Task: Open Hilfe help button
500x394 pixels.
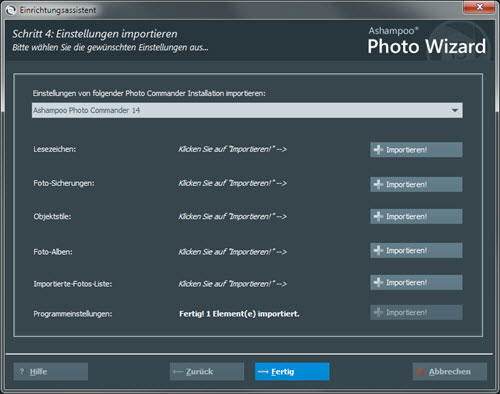Action: point(51,371)
